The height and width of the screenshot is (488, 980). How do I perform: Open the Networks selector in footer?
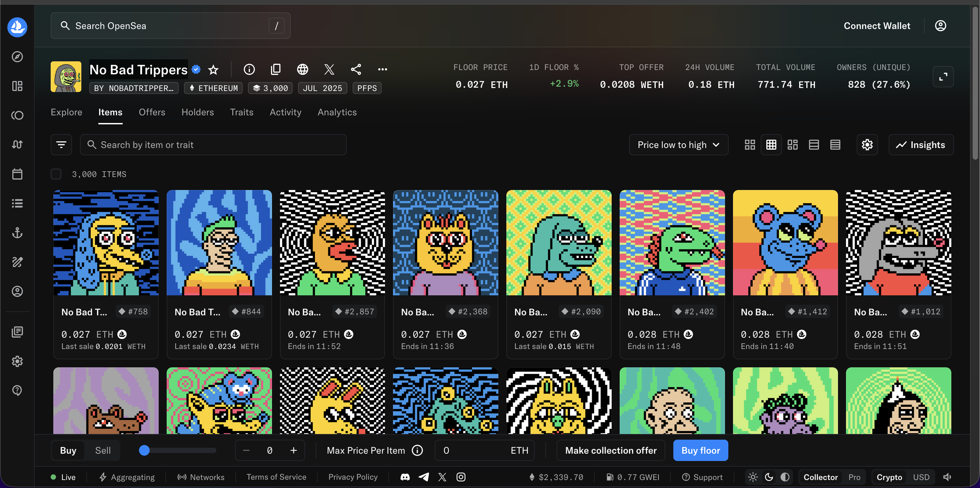(201, 477)
